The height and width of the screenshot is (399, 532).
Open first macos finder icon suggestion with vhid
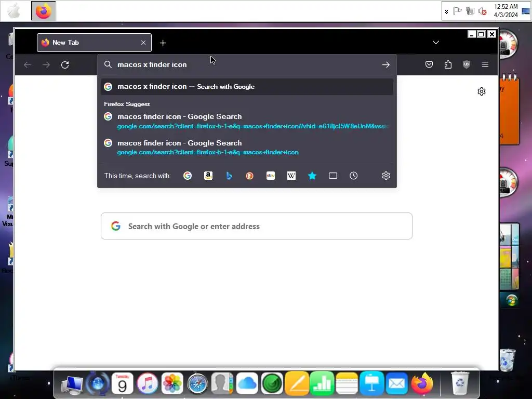click(x=247, y=121)
